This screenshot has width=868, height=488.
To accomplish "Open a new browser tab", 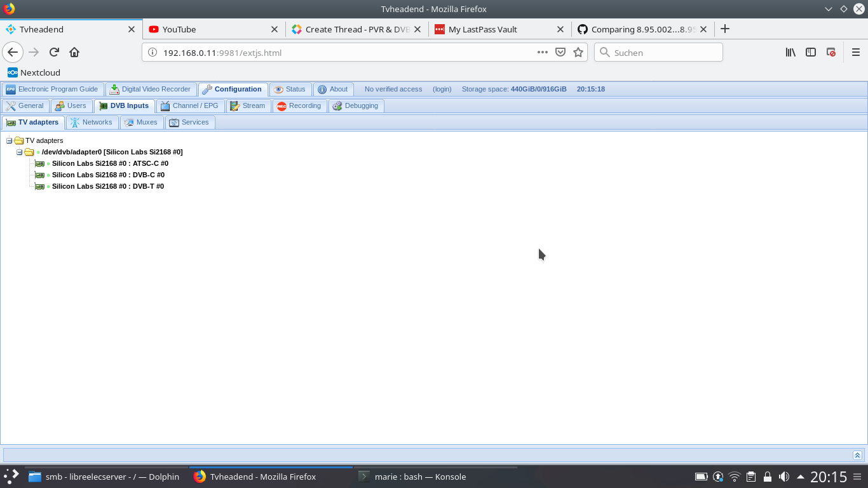I will pyautogui.click(x=725, y=29).
